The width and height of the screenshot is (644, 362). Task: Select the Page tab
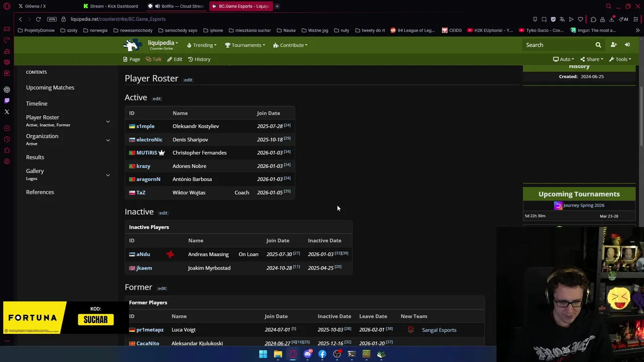(x=132, y=59)
